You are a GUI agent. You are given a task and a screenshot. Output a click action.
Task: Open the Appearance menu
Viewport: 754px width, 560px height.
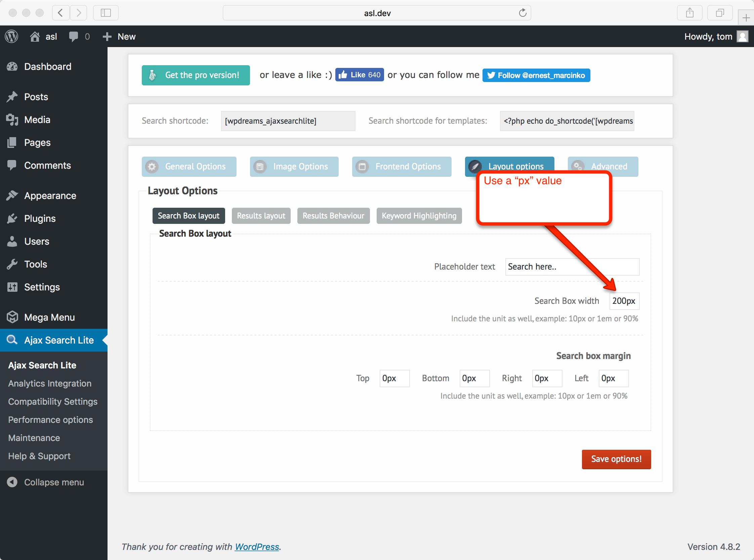pos(50,196)
